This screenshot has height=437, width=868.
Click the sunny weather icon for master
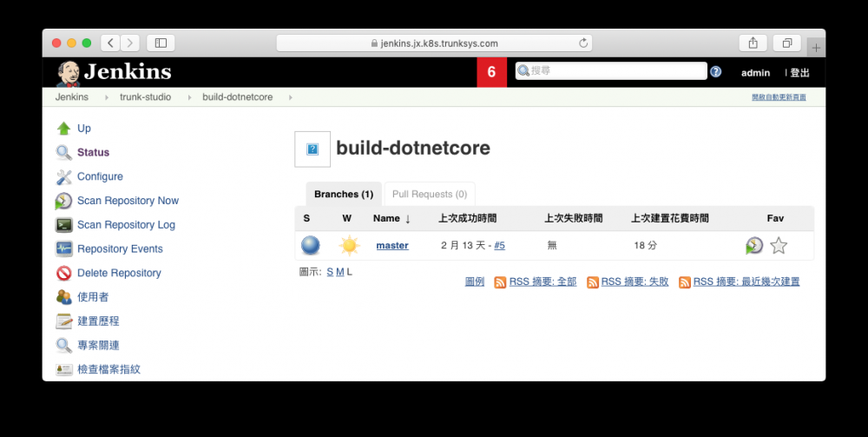point(349,245)
